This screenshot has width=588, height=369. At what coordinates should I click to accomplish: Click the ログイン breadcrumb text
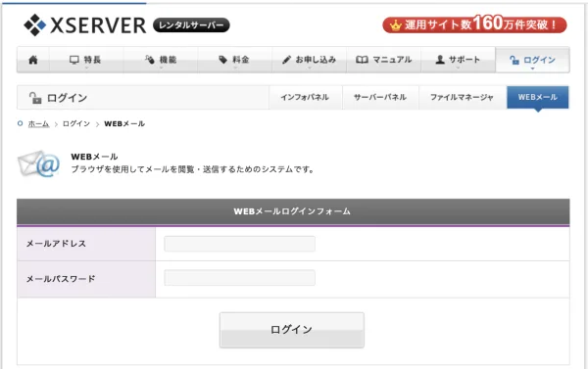[x=76, y=123]
